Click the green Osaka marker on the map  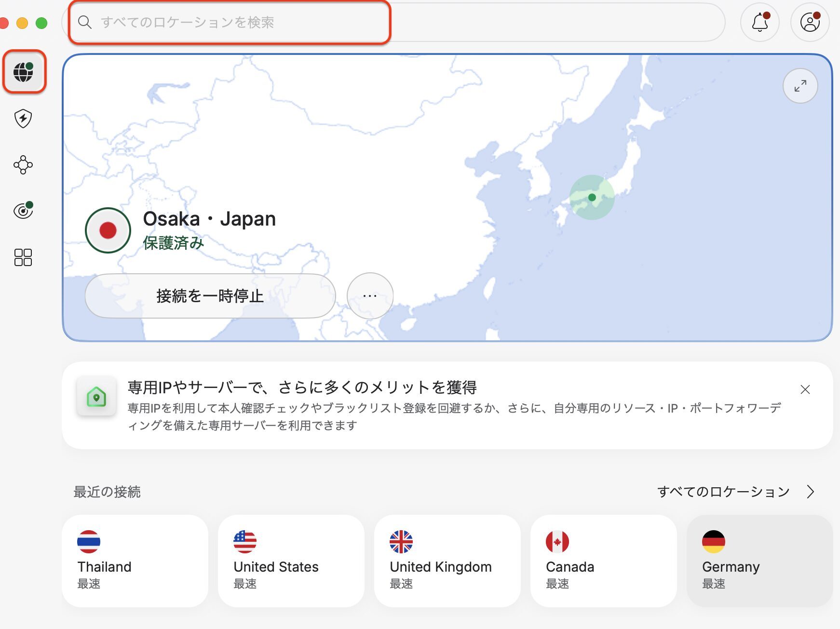(592, 197)
